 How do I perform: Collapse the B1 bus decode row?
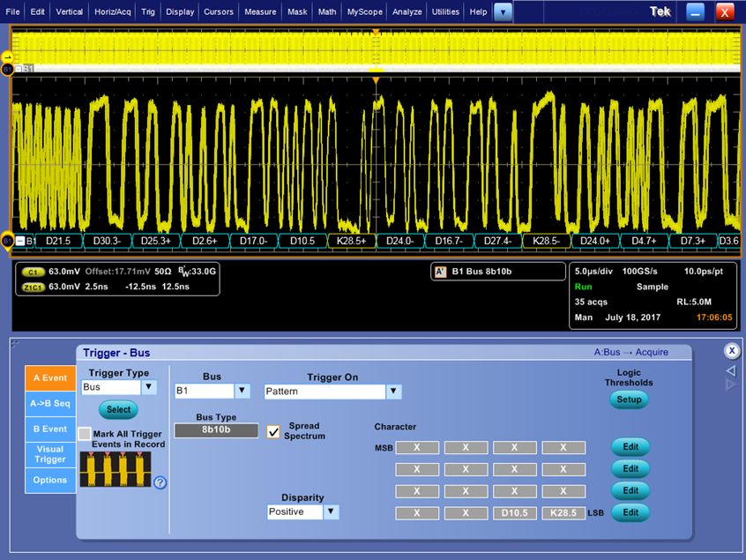(20, 241)
